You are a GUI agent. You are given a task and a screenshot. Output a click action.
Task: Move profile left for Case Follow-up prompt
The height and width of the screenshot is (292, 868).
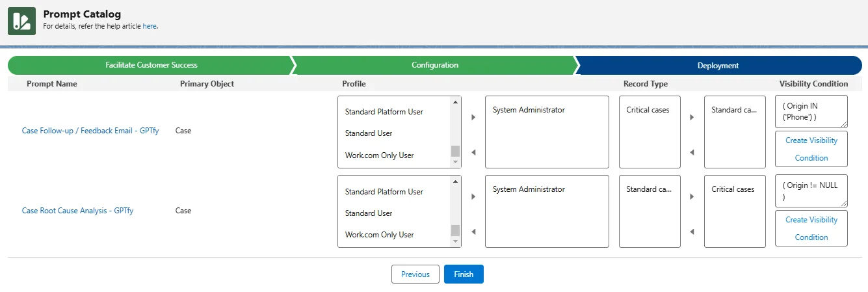coord(473,152)
